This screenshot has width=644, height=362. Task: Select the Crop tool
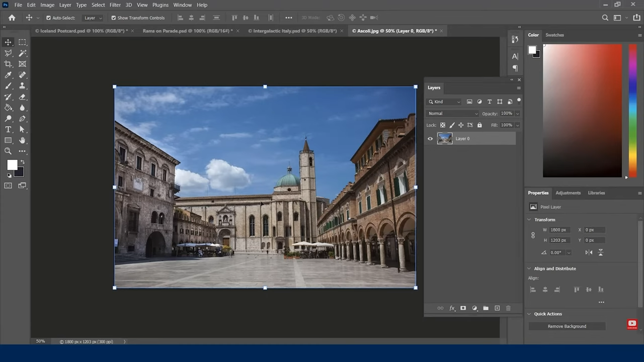(x=8, y=64)
